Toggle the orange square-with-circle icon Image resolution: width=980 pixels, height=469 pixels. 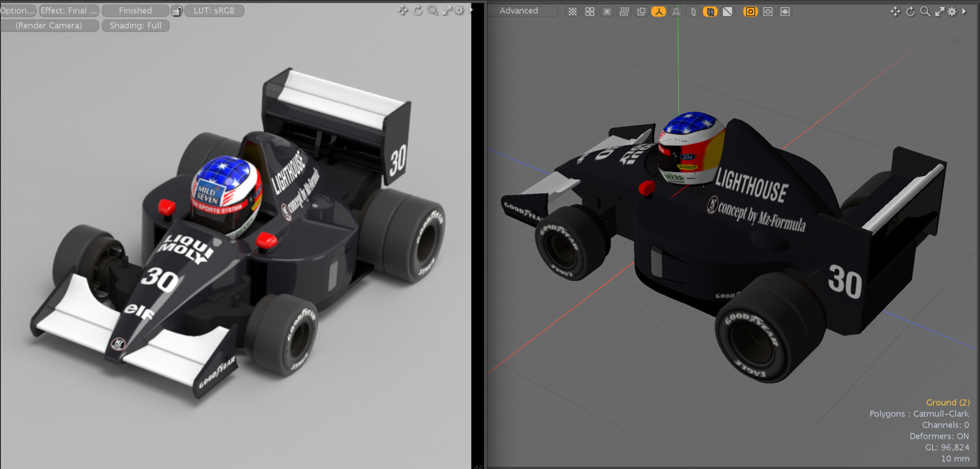coord(750,11)
